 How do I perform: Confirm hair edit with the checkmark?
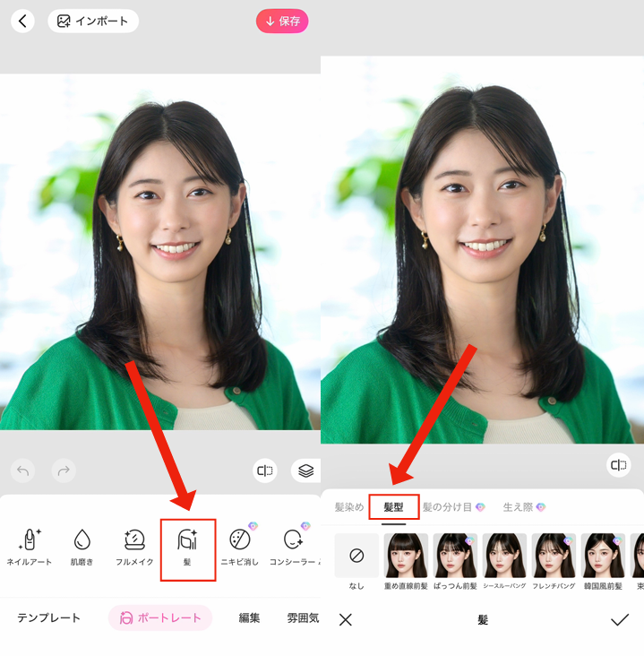(620, 619)
